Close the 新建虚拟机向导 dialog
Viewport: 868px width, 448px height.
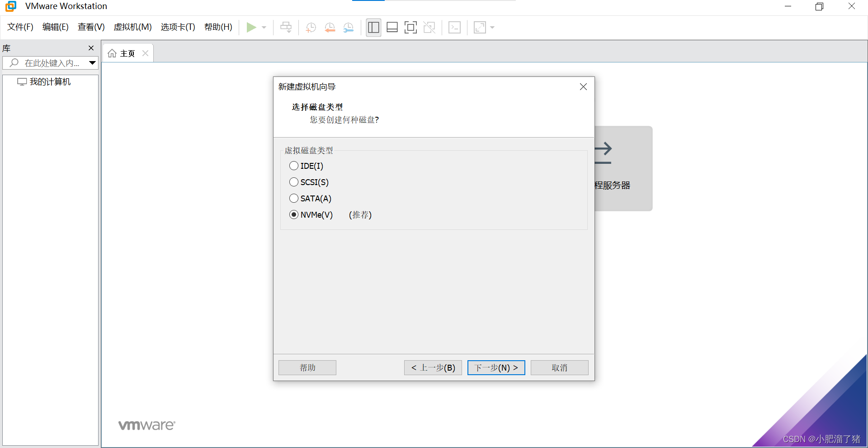pos(583,87)
